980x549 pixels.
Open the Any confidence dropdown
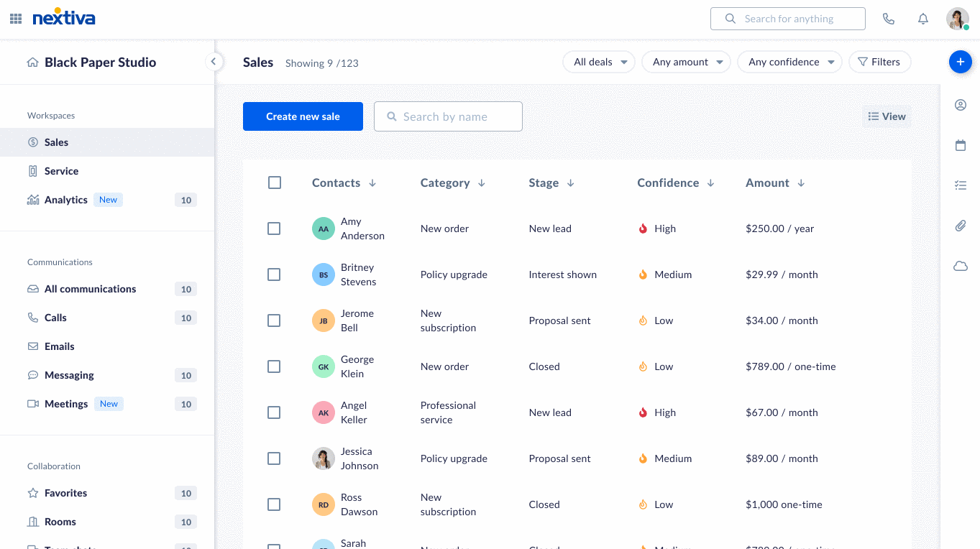pos(789,62)
